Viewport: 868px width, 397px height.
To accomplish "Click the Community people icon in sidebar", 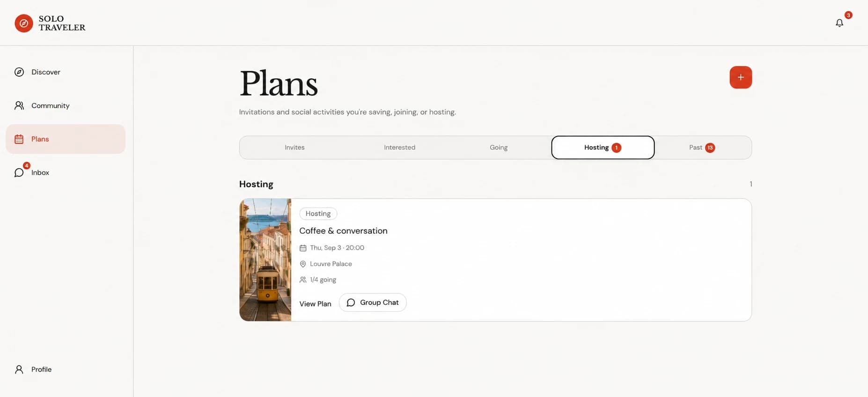I will tap(19, 106).
